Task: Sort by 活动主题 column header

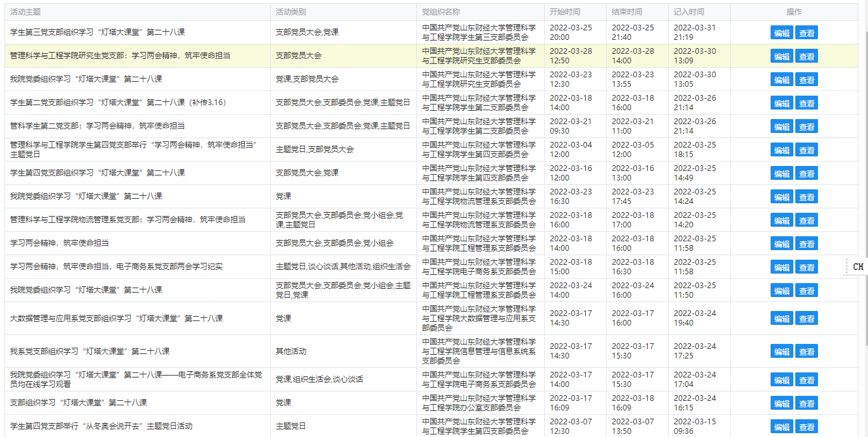Action: [26, 12]
